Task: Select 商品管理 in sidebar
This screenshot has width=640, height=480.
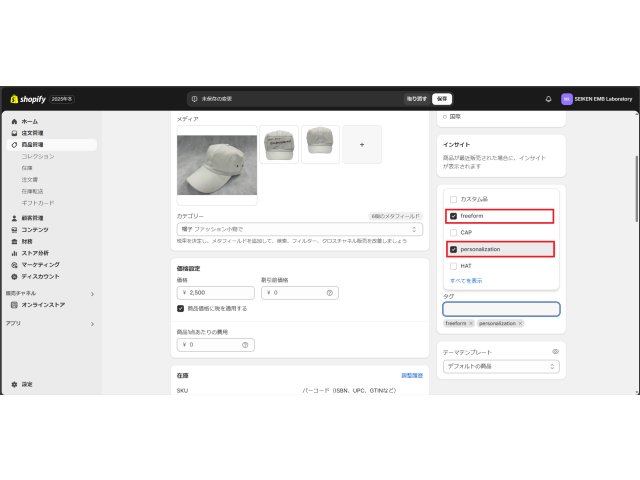Action: (x=52, y=144)
